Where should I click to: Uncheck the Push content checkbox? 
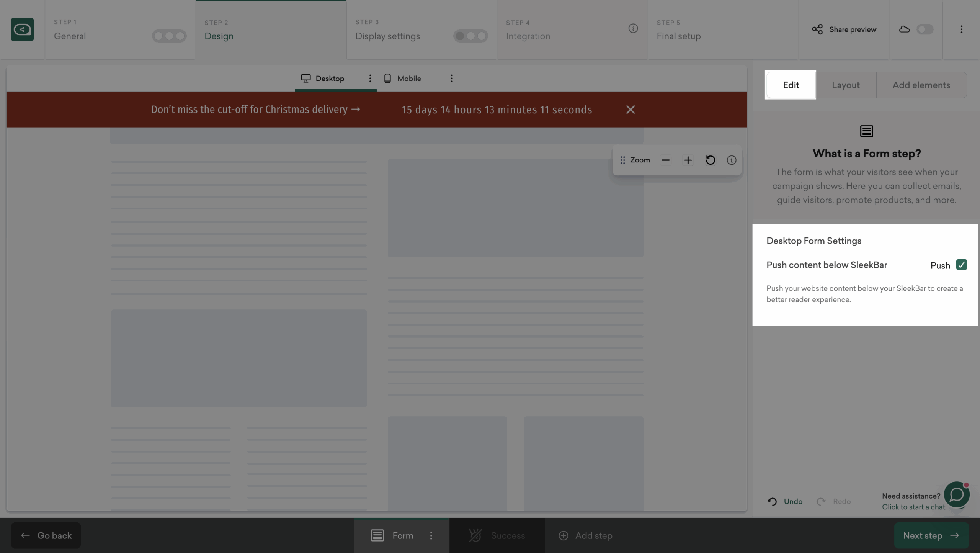tap(961, 265)
